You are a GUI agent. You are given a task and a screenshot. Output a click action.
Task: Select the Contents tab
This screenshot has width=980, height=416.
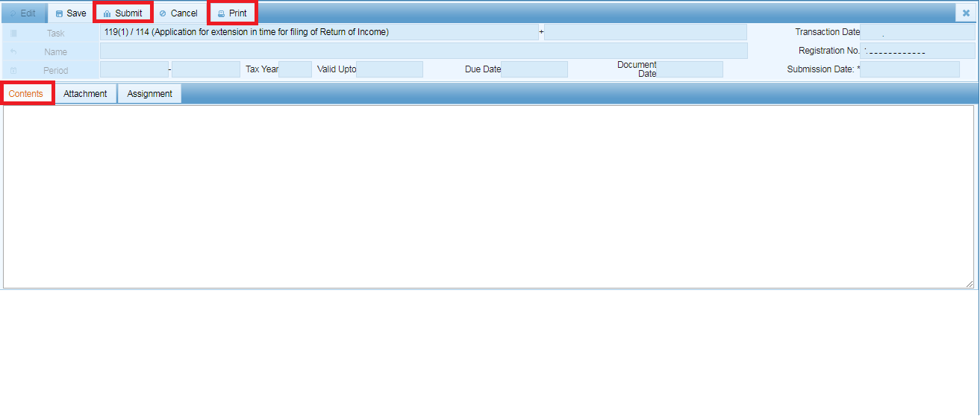[x=26, y=94]
